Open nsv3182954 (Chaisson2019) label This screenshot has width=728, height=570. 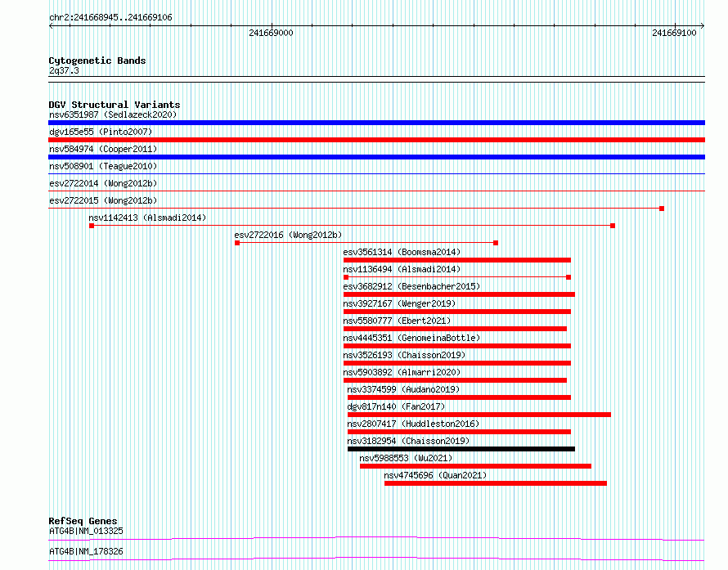click(x=408, y=441)
